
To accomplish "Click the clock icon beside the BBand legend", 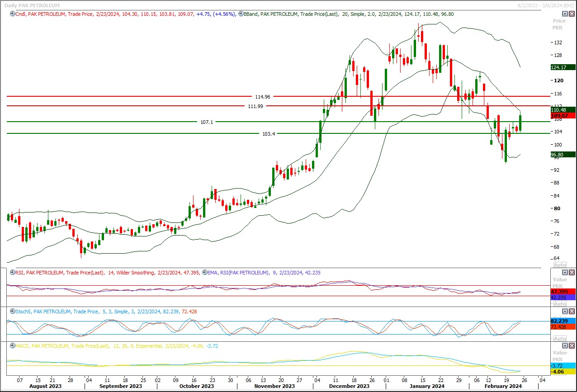I will 240,14.
